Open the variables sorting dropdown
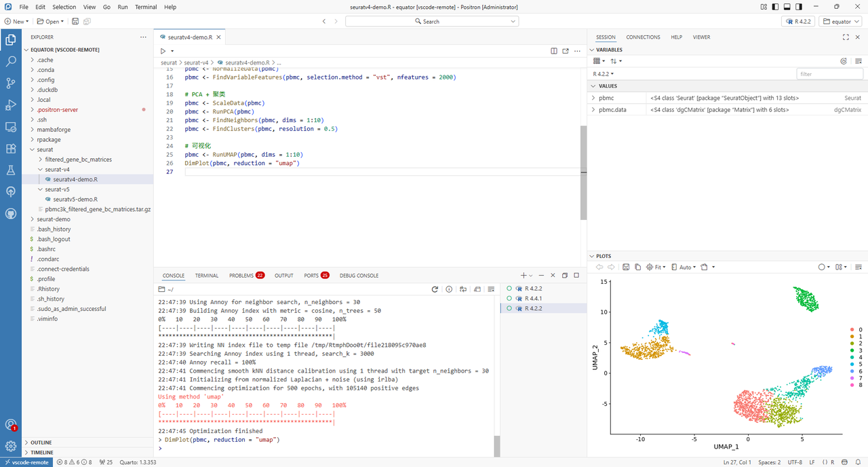The image size is (868, 467). [x=616, y=61]
